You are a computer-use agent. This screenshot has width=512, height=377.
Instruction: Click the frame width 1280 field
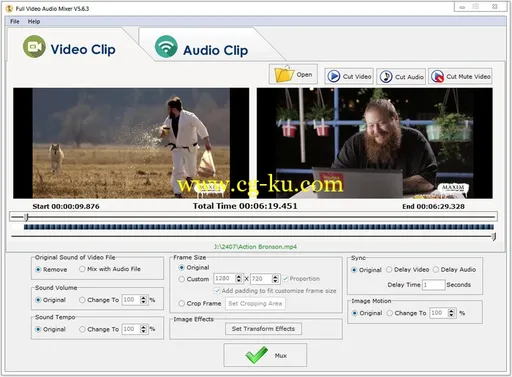[224, 278]
